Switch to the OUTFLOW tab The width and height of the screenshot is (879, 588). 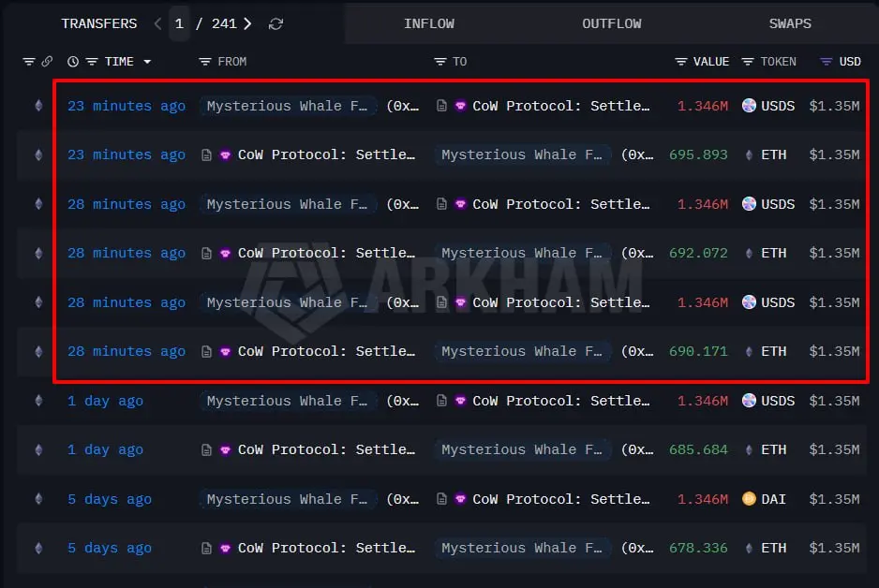coord(612,23)
